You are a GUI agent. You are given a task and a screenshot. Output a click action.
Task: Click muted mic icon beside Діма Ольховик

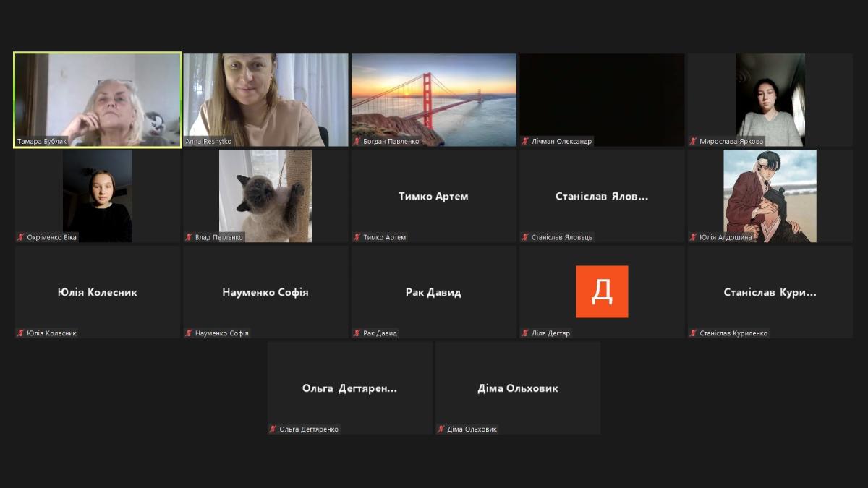pos(441,429)
